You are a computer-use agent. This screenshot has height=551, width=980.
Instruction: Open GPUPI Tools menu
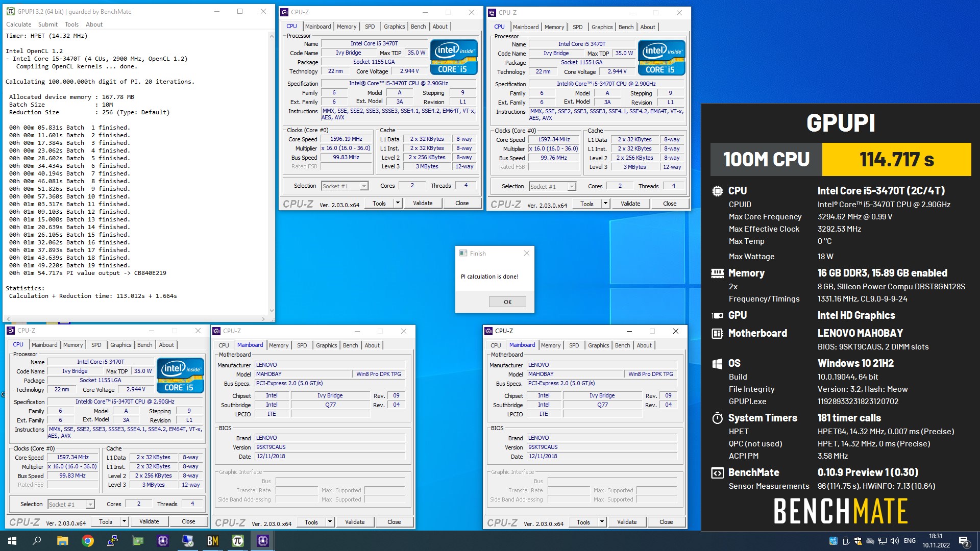tap(71, 24)
